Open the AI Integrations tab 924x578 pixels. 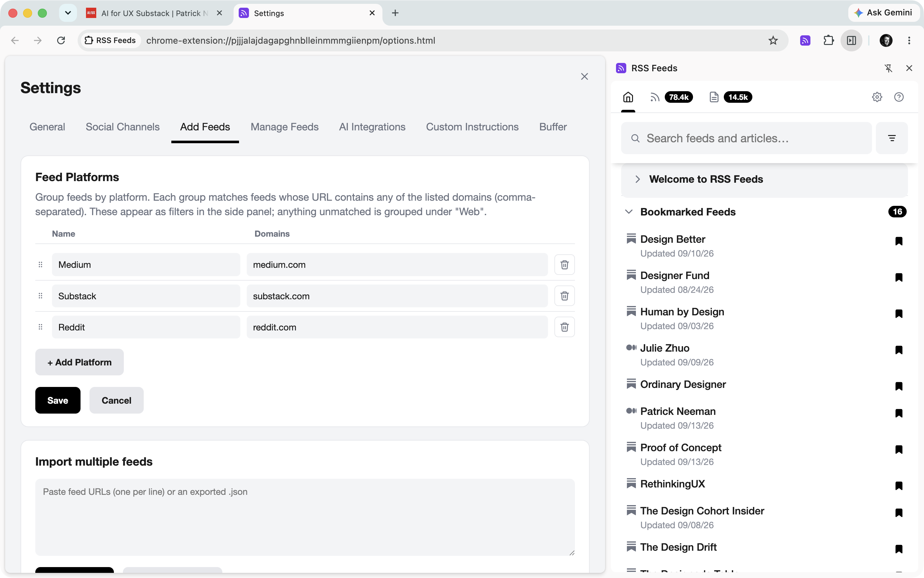pos(372,127)
